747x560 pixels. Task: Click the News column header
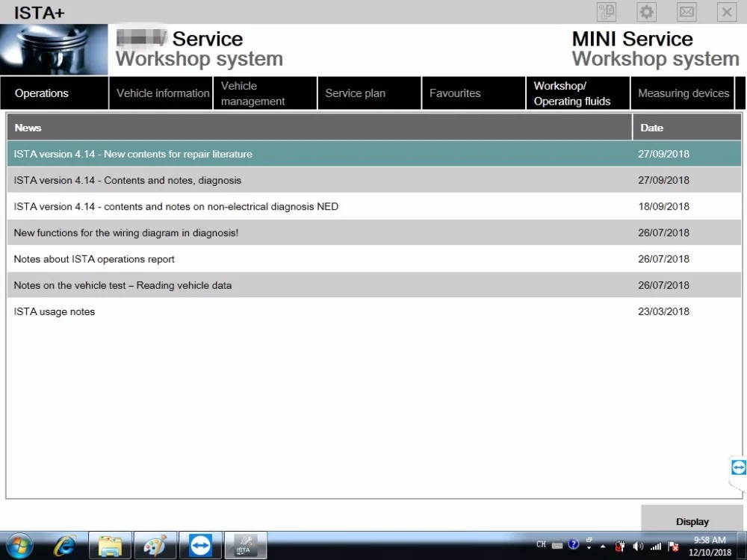pyautogui.click(x=320, y=128)
